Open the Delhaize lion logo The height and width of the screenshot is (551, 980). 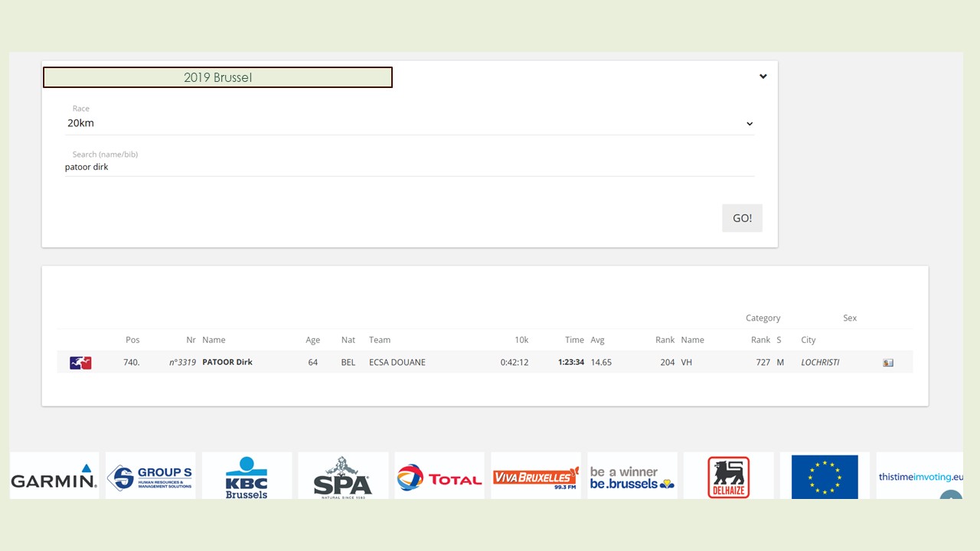tap(729, 476)
